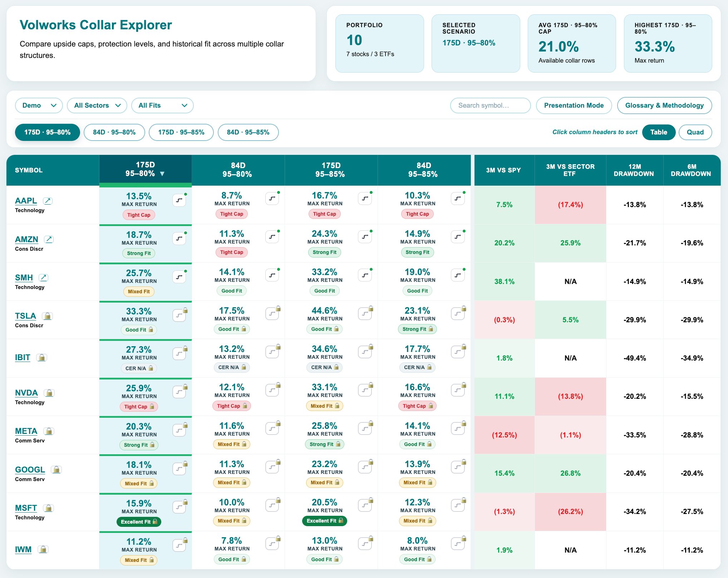Open the All Sectors filter dropdown
This screenshot has height=578, width=728.
coord(97,106)
